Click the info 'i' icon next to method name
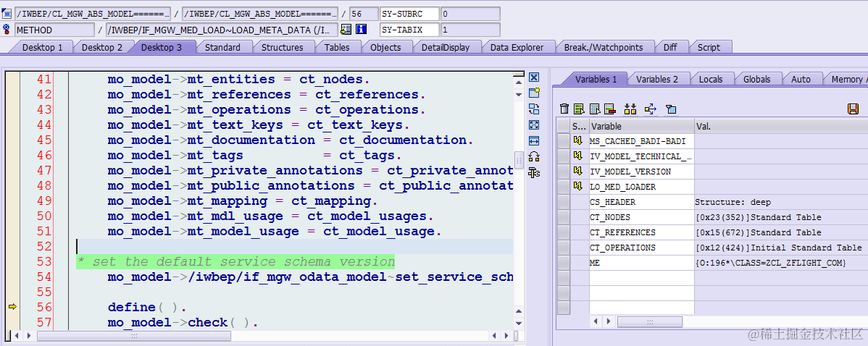 click(x=362, y=30)
